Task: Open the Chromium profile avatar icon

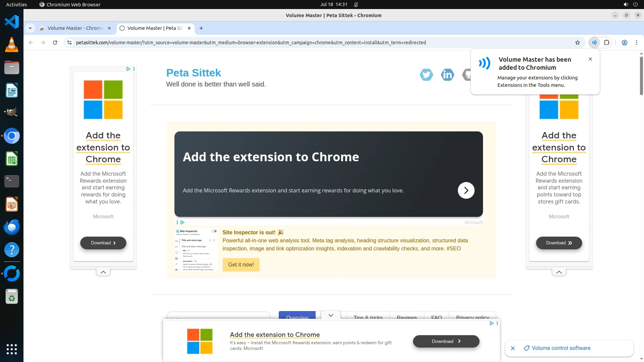Action: click(624, 43)
